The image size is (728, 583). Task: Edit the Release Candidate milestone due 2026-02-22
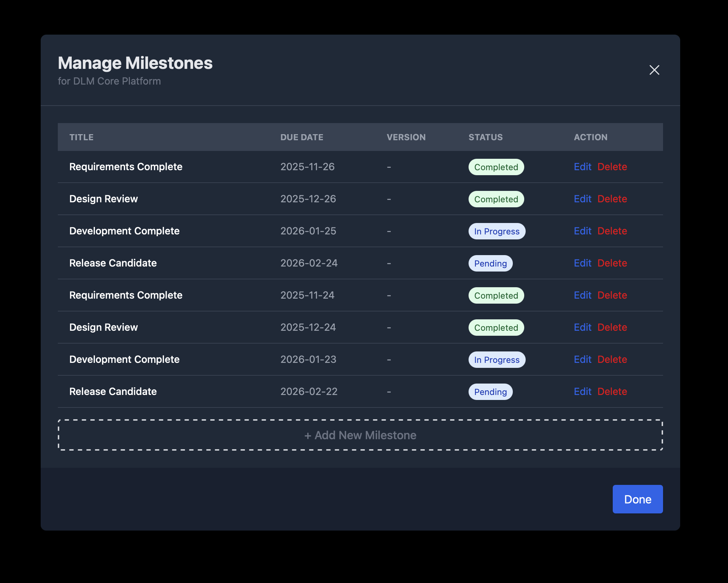tap(582, 391)
